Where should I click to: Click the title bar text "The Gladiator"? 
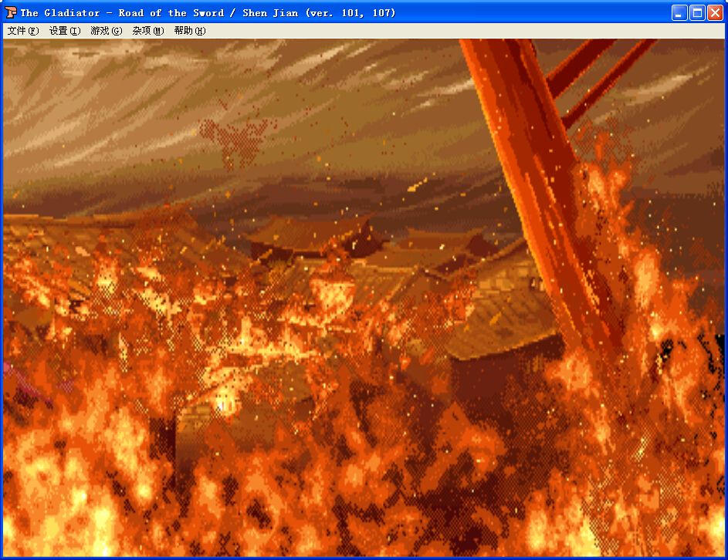coord(60,13)
